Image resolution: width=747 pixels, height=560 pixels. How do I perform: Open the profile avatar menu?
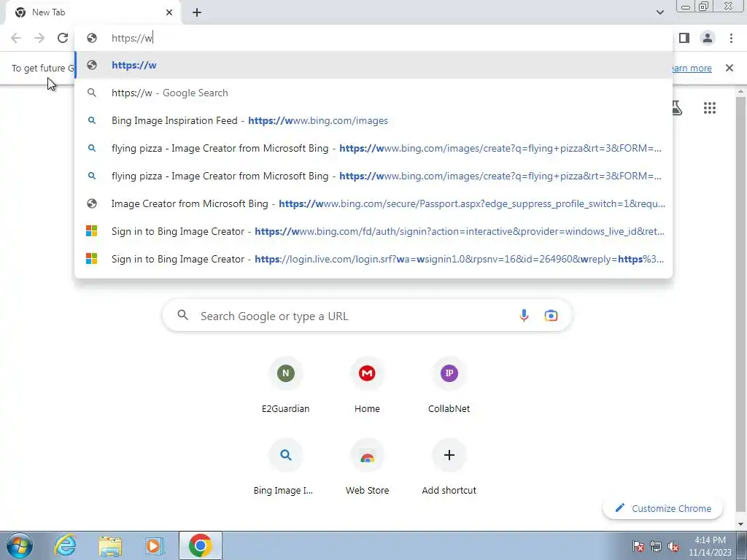click(x=708, y=38)
